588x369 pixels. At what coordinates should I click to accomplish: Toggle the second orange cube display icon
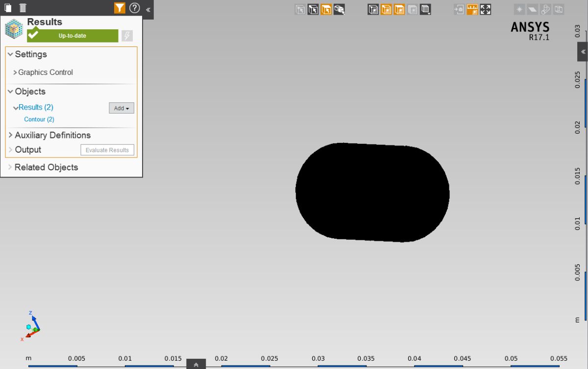pyautogui.click(x=399, y=9)
